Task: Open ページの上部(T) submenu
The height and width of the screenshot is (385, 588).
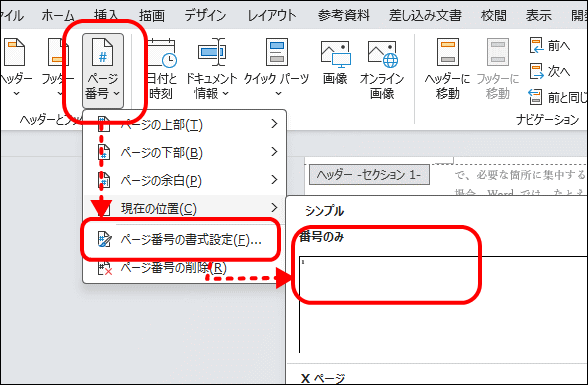Action: pyautogui.click(x=184, y=124)
